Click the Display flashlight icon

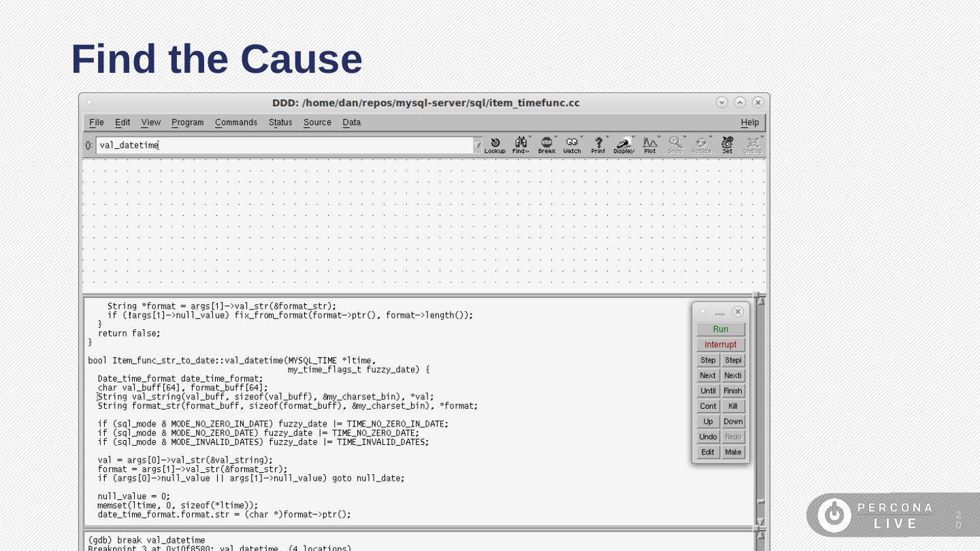(623, 145)
